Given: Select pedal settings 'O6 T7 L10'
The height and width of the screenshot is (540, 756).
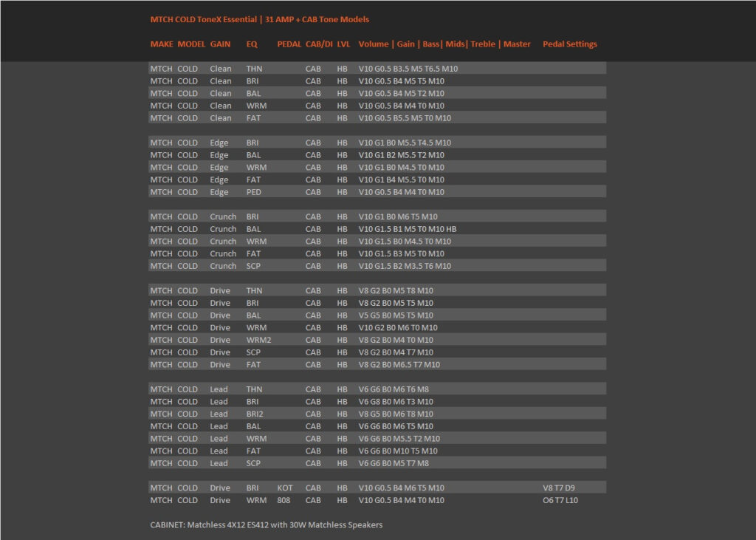Looking at the screenshot, I should (x=560, y=500).
